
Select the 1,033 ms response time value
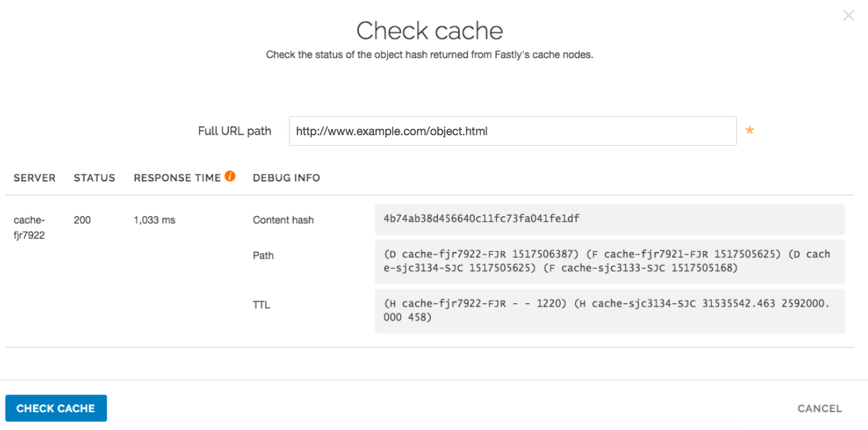point(154,220)
